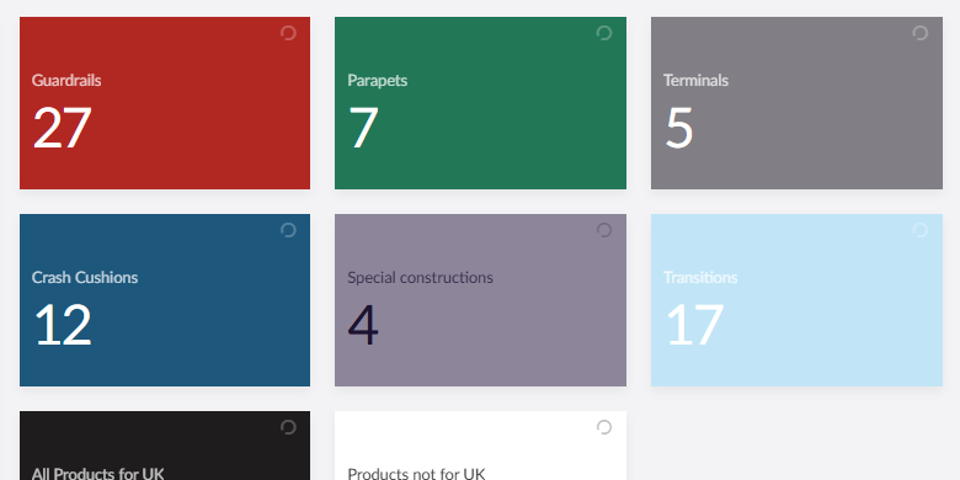Viewport: 960px width, 480px height.
Task: Click the circular icon on the Parapets tile
Action: [x=604, y=33]
